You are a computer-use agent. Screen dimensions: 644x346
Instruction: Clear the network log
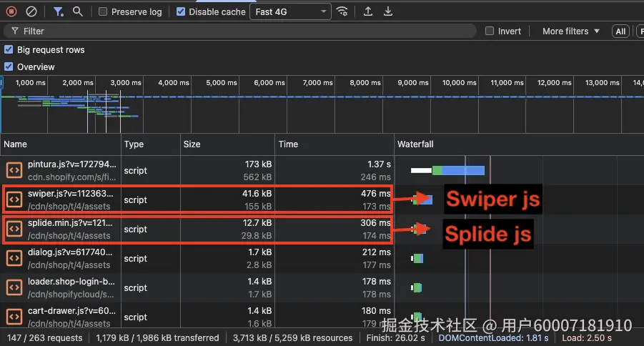pos(31,11)
